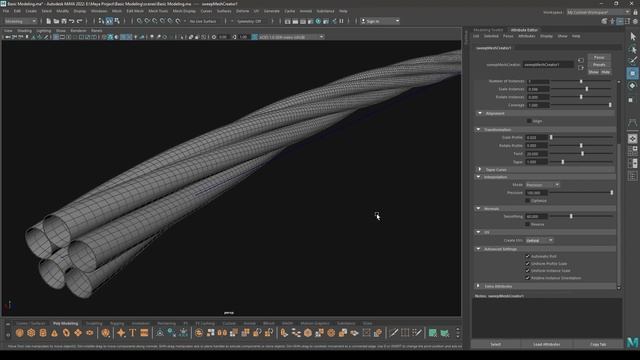Click the snap to curves icon

coord(147,21)
